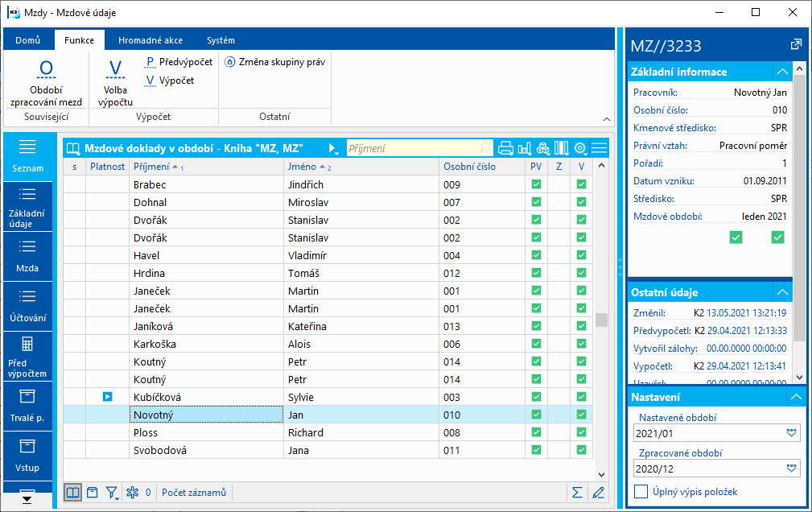Click the container icon in status bar
Screen dimensions: 812x512
click(x=93, y=493)
